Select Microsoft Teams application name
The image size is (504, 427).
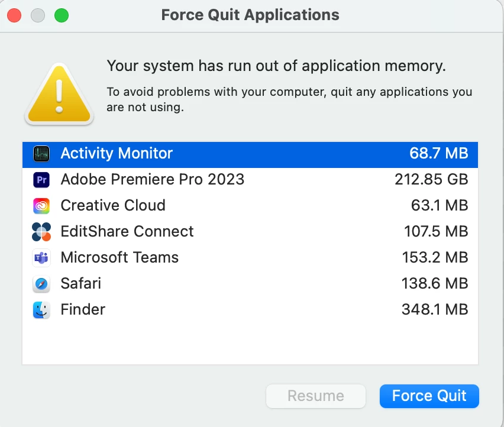point(119,257)
